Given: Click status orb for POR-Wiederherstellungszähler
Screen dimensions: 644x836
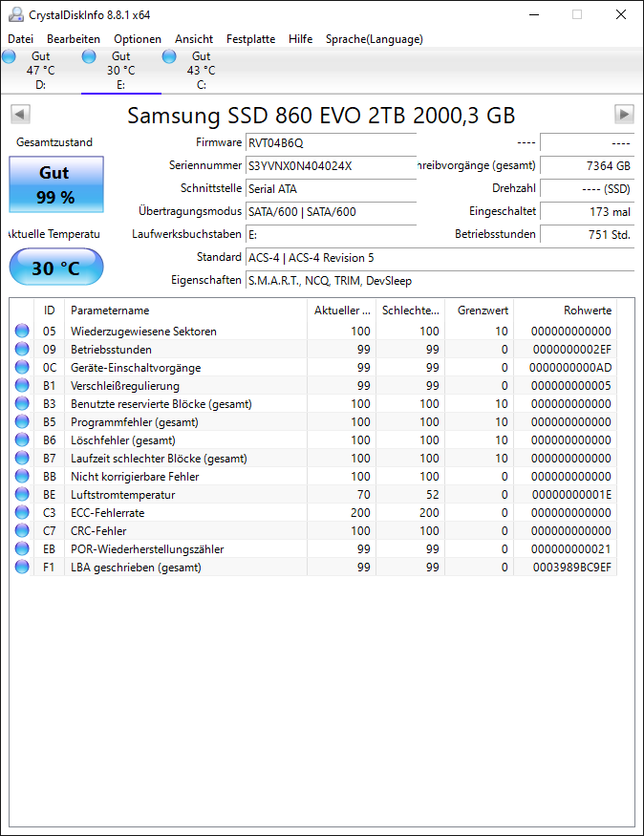Looking at the screenshot, I should point(22,548).
